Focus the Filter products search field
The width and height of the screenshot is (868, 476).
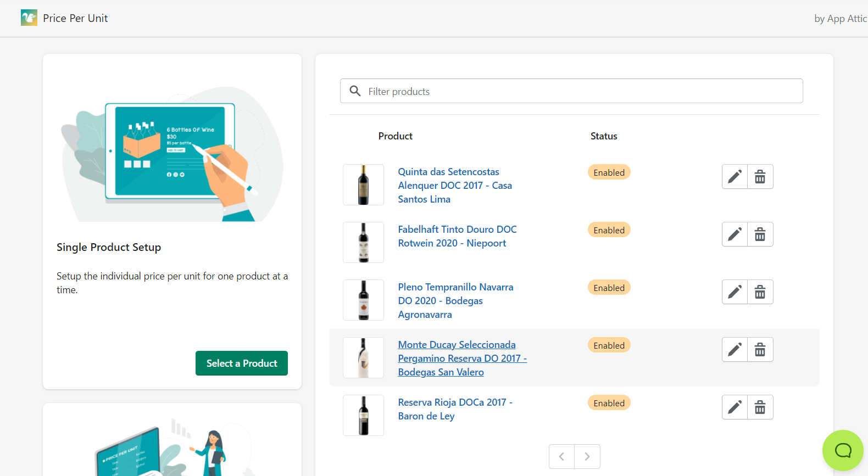coord(571,91)
